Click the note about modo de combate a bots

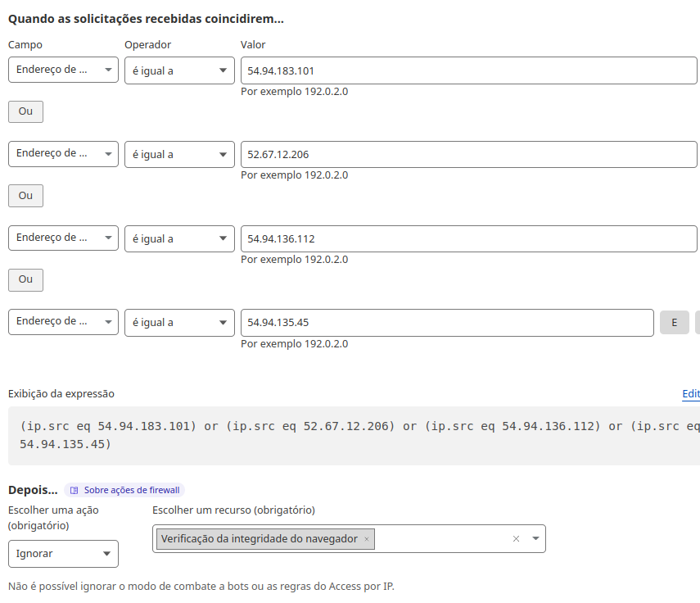(201, 586)
